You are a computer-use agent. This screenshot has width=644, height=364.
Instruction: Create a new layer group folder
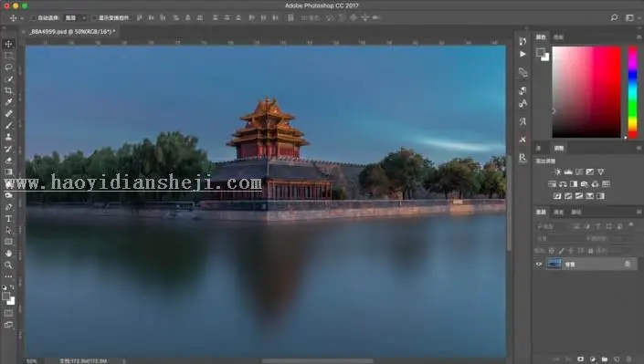pos(605,359)
